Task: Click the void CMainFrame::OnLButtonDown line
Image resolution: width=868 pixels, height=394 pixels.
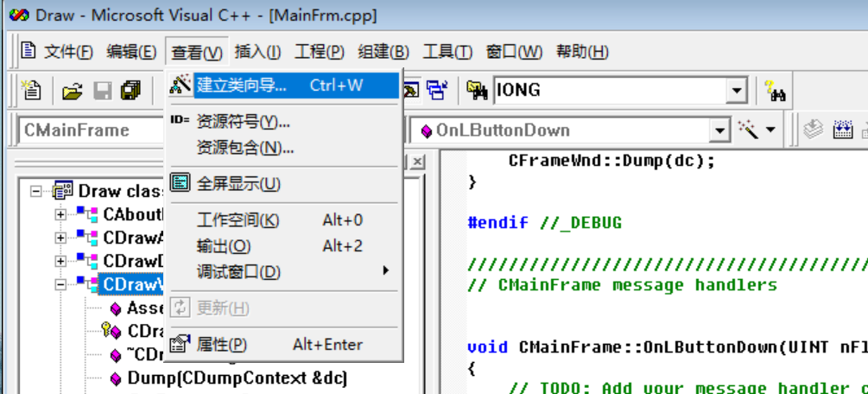Action: point(667,347)
